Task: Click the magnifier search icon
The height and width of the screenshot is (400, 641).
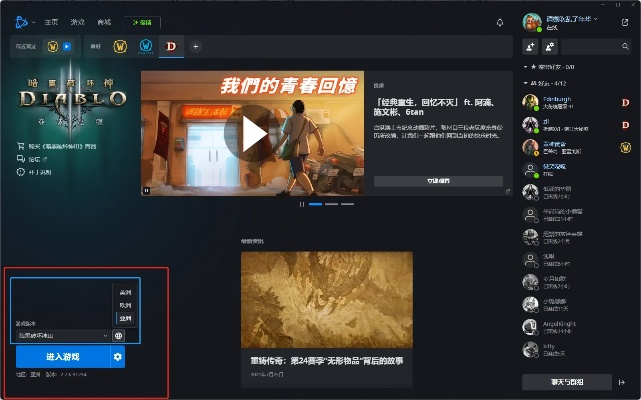Action: 625,47
